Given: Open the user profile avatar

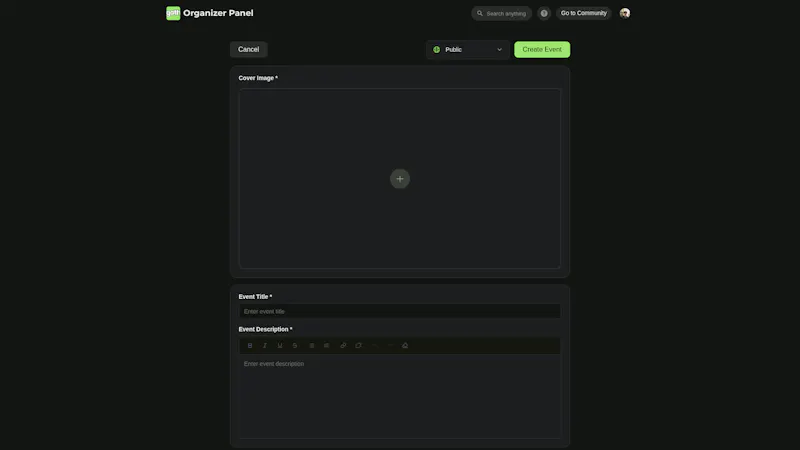Looking at the screenshot, I should coord(624,13).
